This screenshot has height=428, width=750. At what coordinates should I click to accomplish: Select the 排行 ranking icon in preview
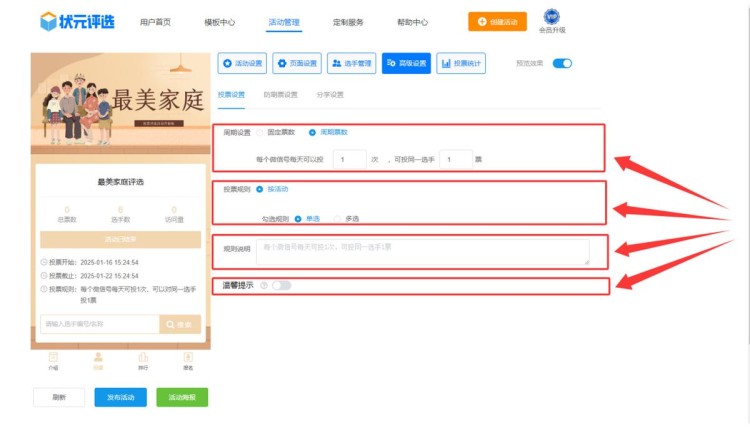(143, 359)
